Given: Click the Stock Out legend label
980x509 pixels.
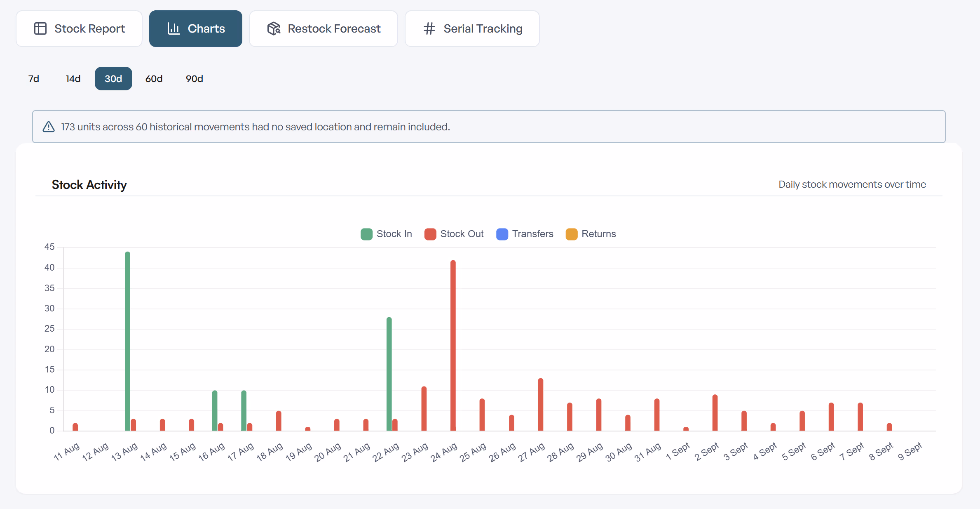Looking at the screenshot, I should 462,234.
